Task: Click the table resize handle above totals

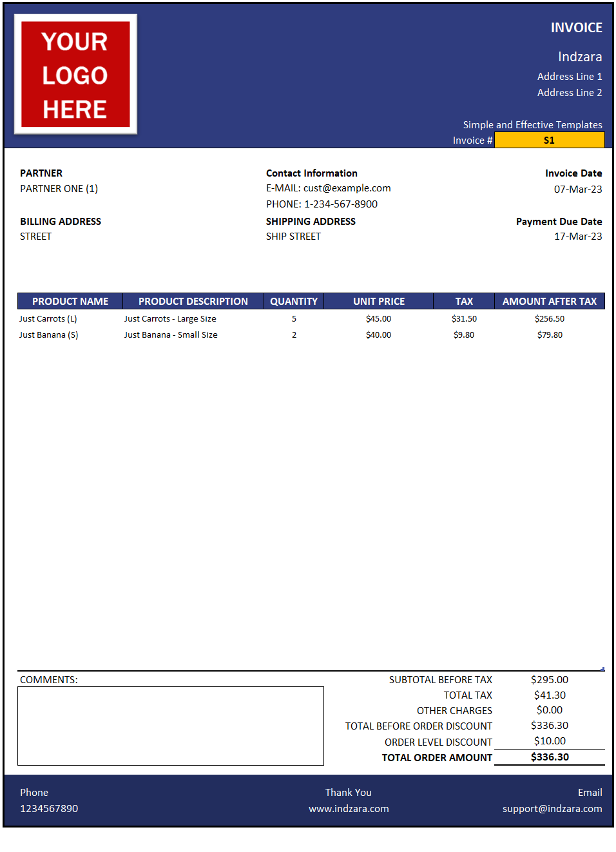Action: [602, 669]
